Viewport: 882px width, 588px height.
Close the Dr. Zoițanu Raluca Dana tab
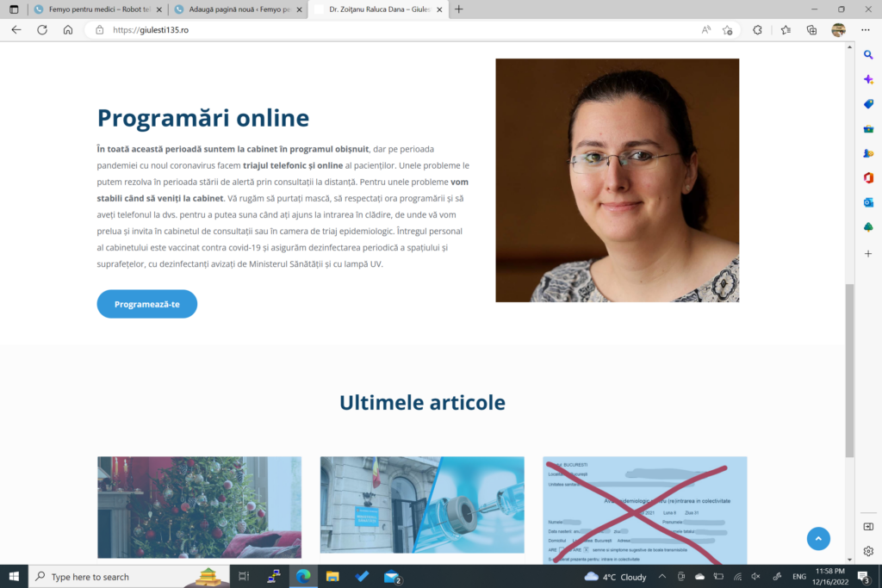click(439, 9)
